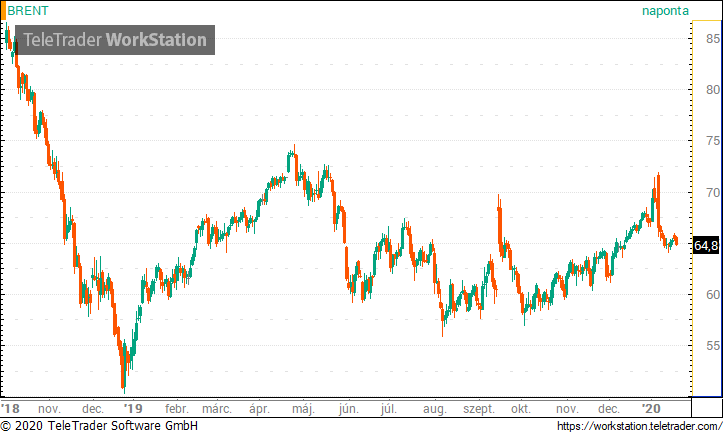
Task: Click the 'aug.' month label
Action: tap(435, 409)
